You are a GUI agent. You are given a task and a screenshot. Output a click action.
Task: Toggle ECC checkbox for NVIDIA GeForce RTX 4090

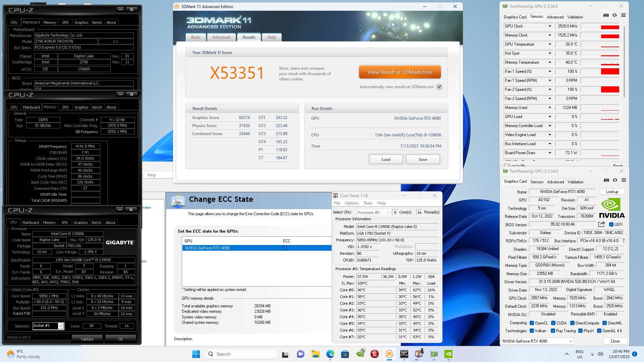coord(285,248)
